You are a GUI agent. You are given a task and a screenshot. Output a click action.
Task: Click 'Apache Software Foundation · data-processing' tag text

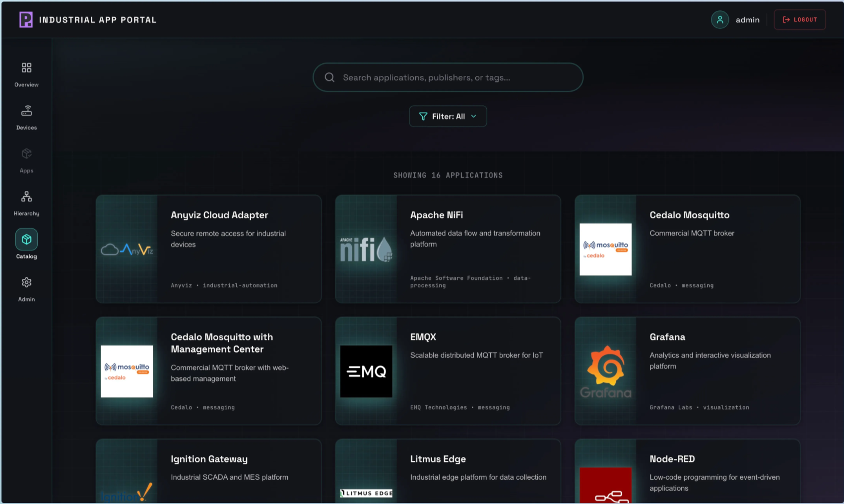470,282
